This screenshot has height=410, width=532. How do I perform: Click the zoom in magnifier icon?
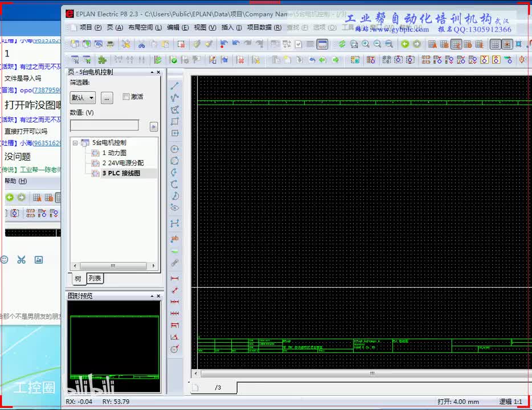365,44
